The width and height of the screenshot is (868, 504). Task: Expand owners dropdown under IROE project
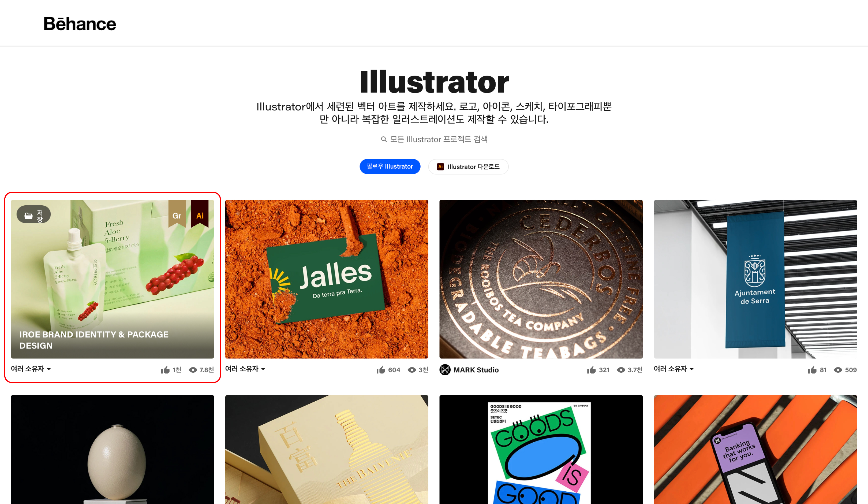pyautogui.click(x=31, y=369)
